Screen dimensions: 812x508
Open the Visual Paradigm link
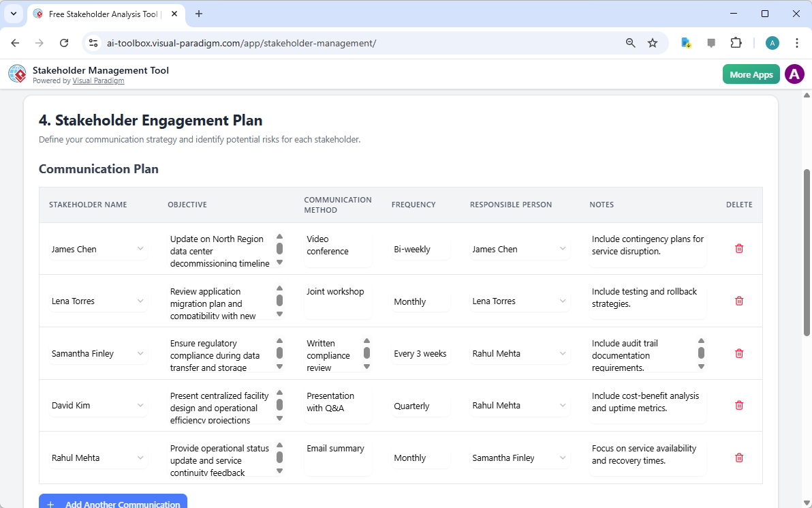(98, 80)
